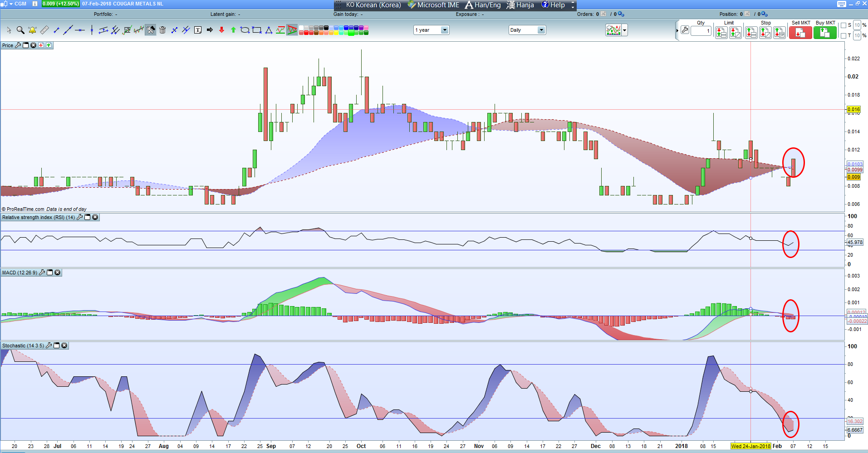Click the trash can delete objects icon
Viewport: 868px width, 453px height.
pyautogui.click(x=162, y=30)
